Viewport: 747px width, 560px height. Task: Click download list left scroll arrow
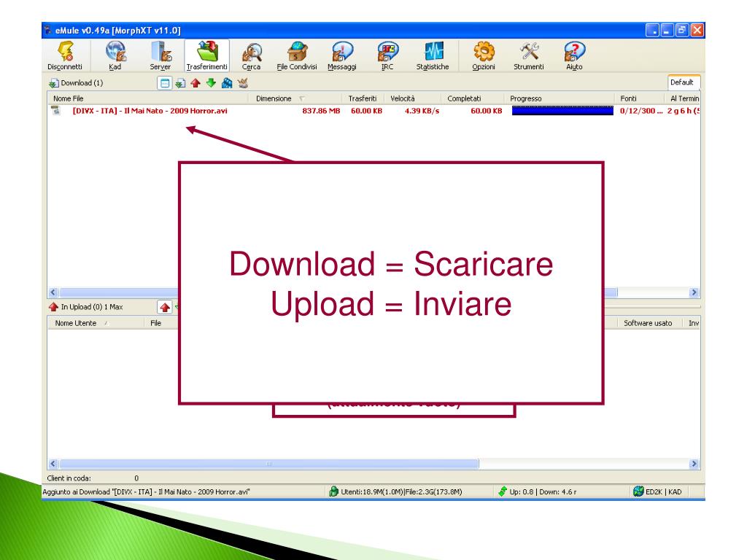[53, 292]
